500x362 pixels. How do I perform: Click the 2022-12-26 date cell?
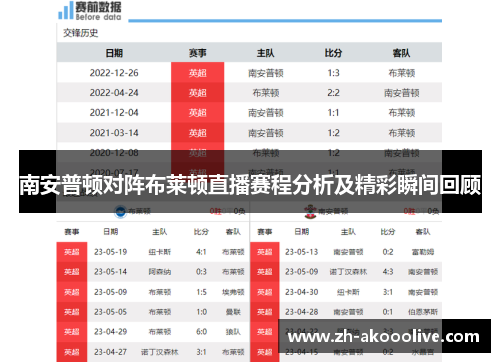point(114,73)
